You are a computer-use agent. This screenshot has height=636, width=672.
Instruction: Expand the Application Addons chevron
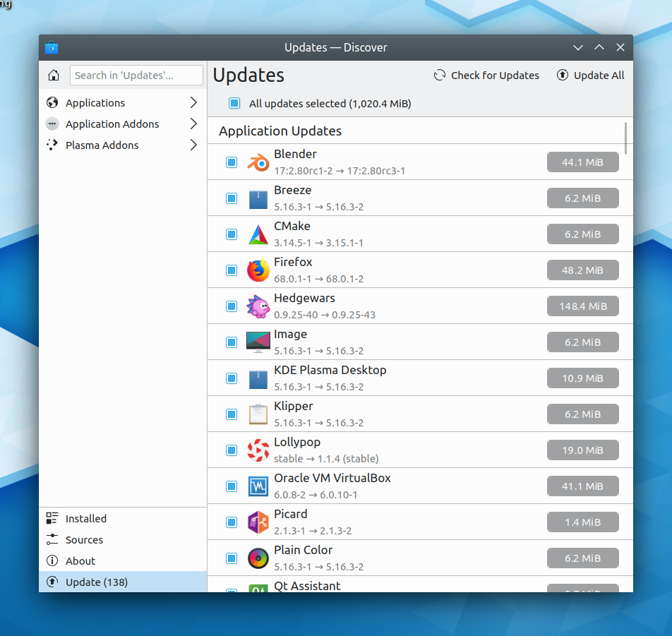(x=193, y=124)
